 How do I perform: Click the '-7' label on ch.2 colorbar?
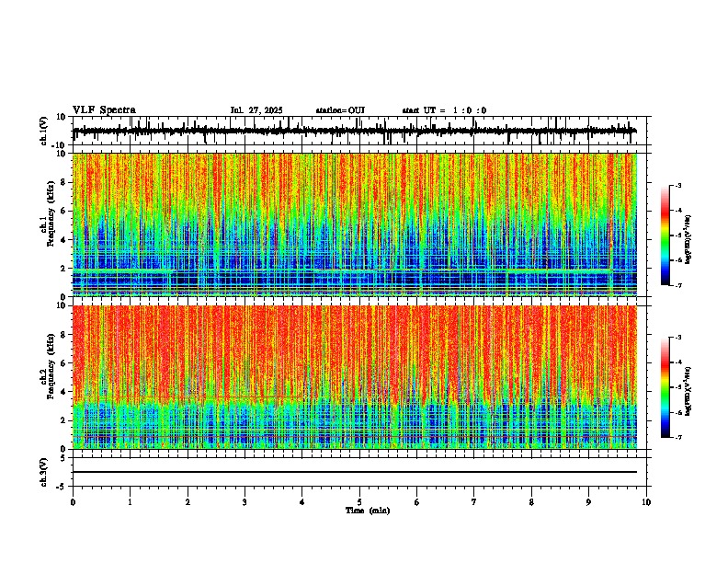(x=677, y=437)
